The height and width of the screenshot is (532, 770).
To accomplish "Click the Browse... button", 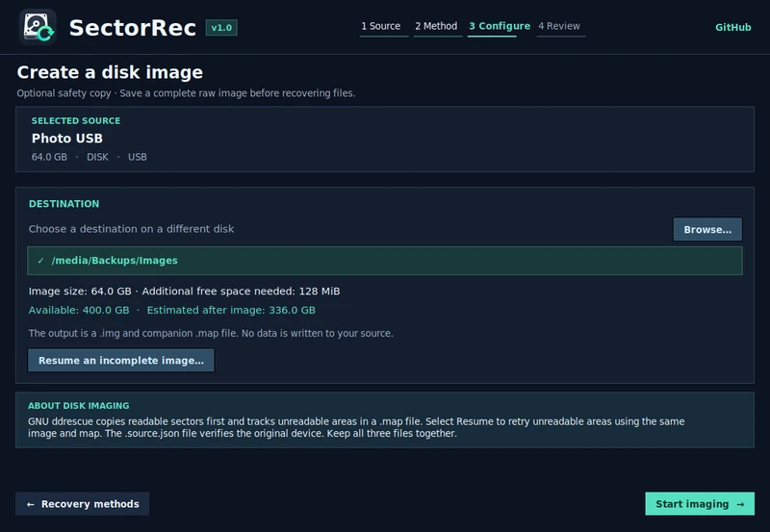I will tap(707, 229).
